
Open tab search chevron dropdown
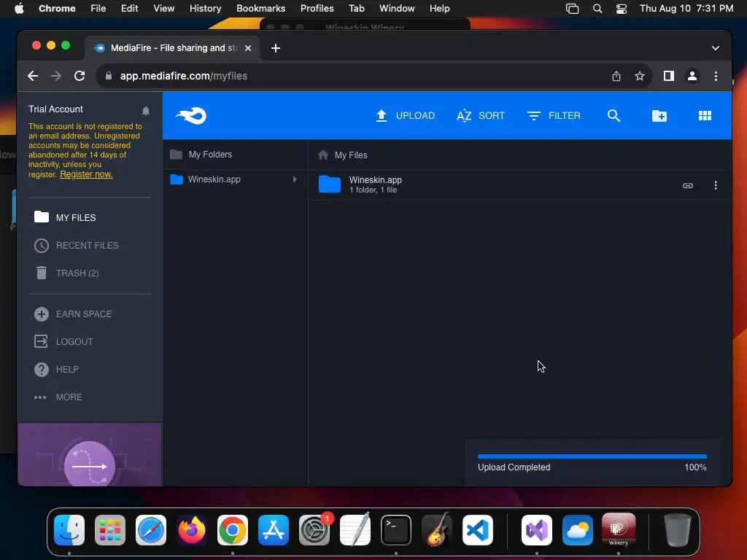[x=716, y=48]
